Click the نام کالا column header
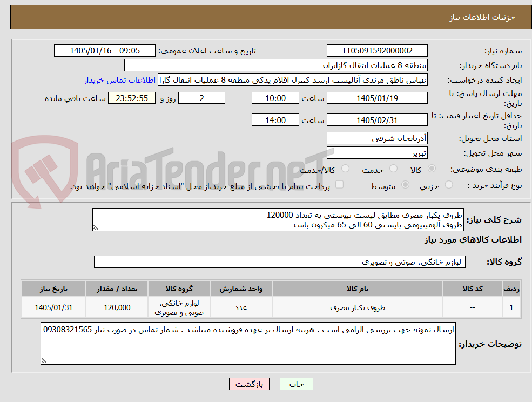Image resolution: width=532 pixels, height=402 pixels. [357, 289]
